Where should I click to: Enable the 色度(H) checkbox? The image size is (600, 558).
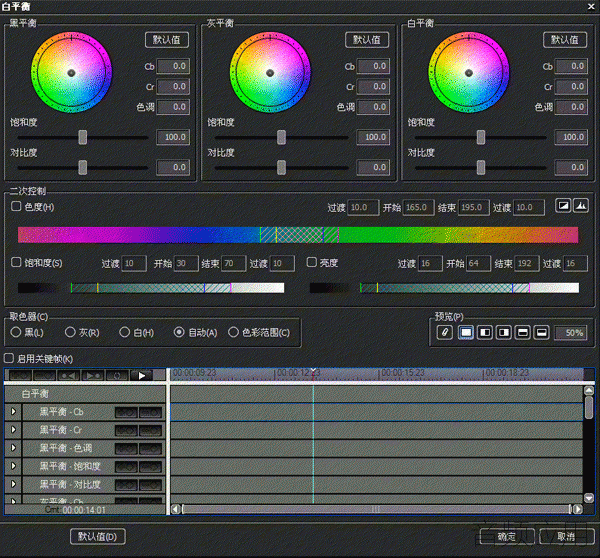pyautogui.click(x=16, y=206)
